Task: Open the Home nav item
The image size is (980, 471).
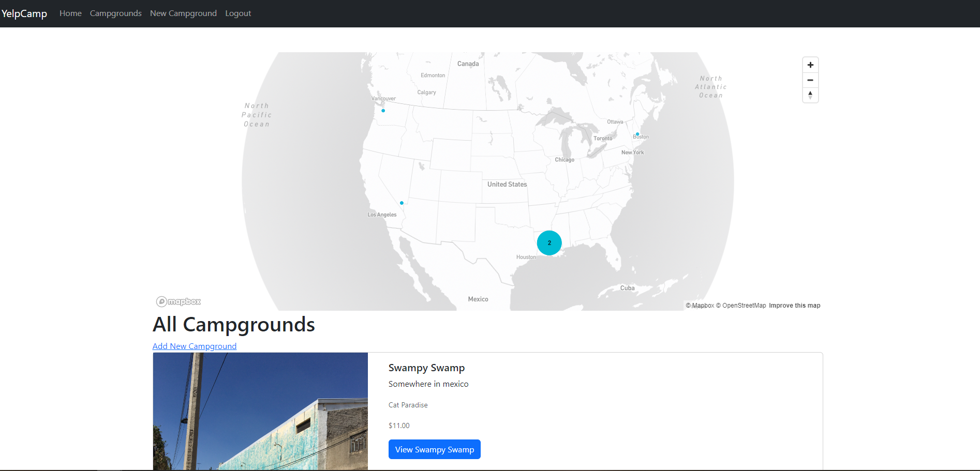Action: (x=70, y=13)
